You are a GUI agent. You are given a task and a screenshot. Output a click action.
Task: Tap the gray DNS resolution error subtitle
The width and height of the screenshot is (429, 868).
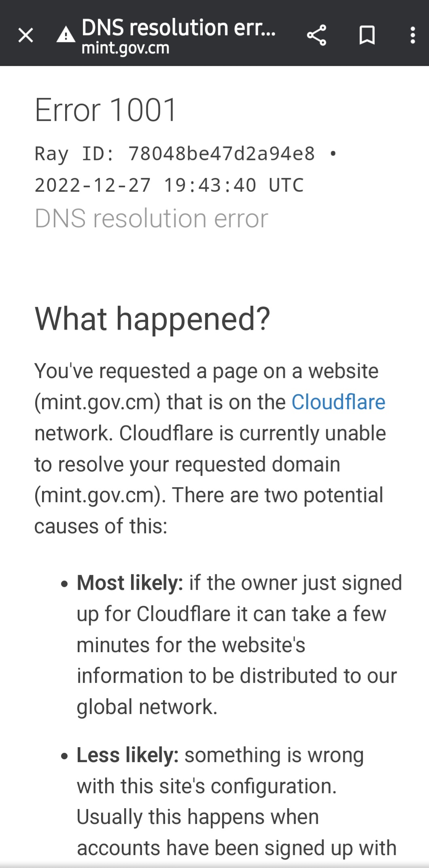pos(151,219)
